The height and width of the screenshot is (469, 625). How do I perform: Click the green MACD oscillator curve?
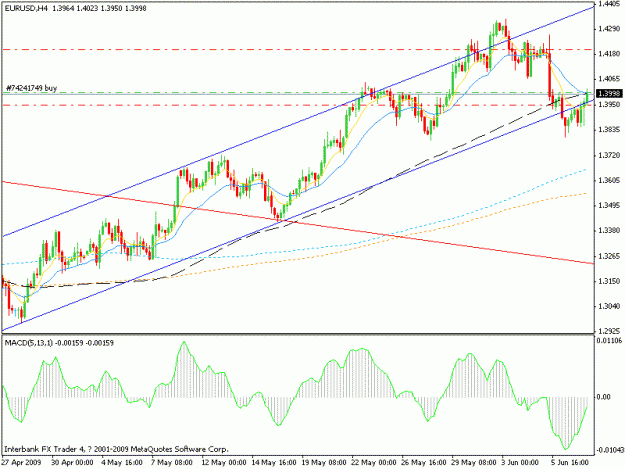pos(295,395)
